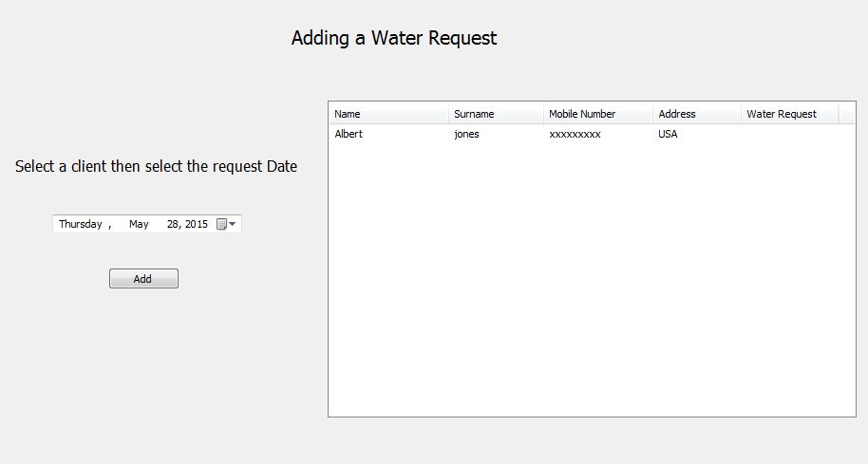
Task: Click the surname cell "jones"
Action: click(467, 135)
